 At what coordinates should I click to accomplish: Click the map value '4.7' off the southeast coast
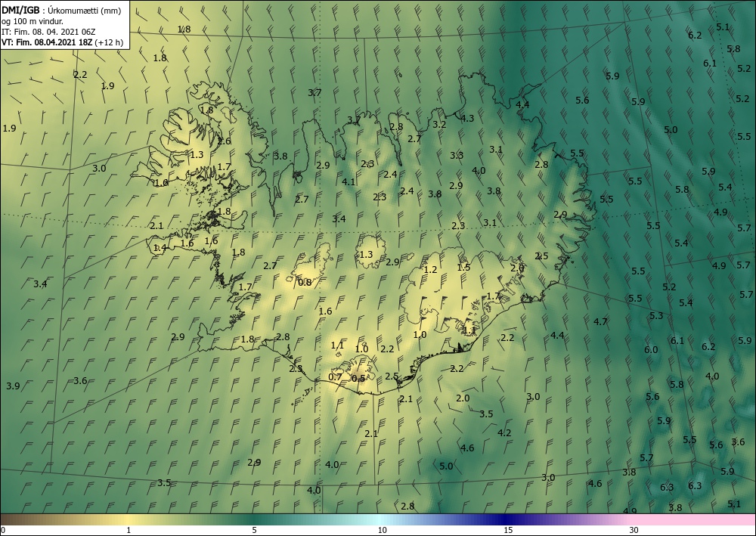[600, 321]
